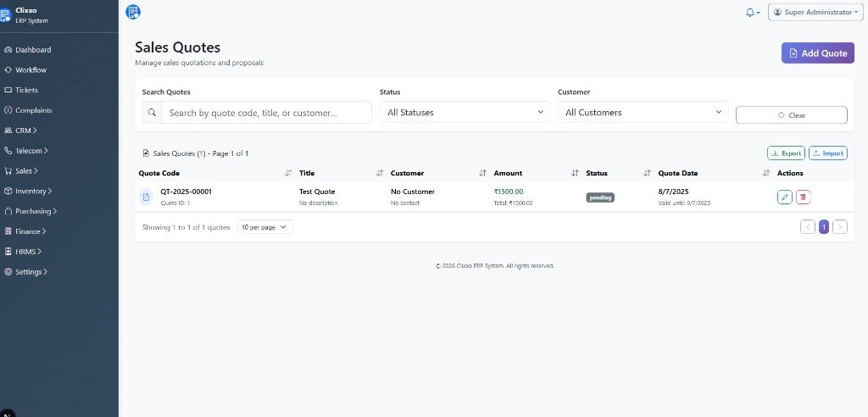Click the Next.js badge at bottom-left corner
868x417 pixels.
tap(7, 412)
